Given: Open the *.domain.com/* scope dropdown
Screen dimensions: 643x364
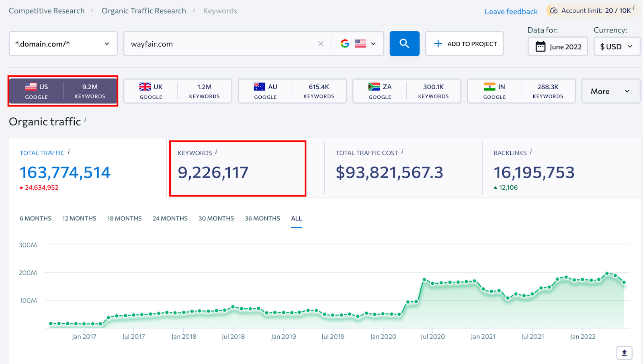Looking at the screenshot, I should pos(63,44).
